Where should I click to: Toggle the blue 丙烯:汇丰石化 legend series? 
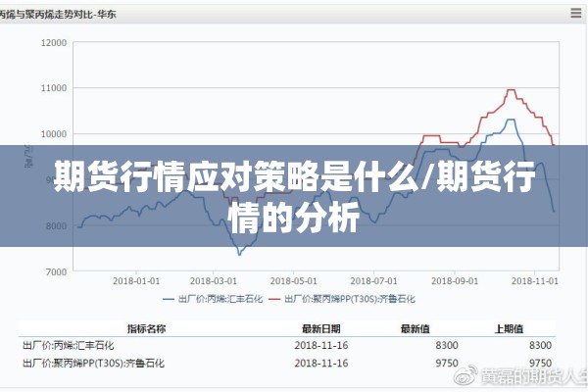213,299
